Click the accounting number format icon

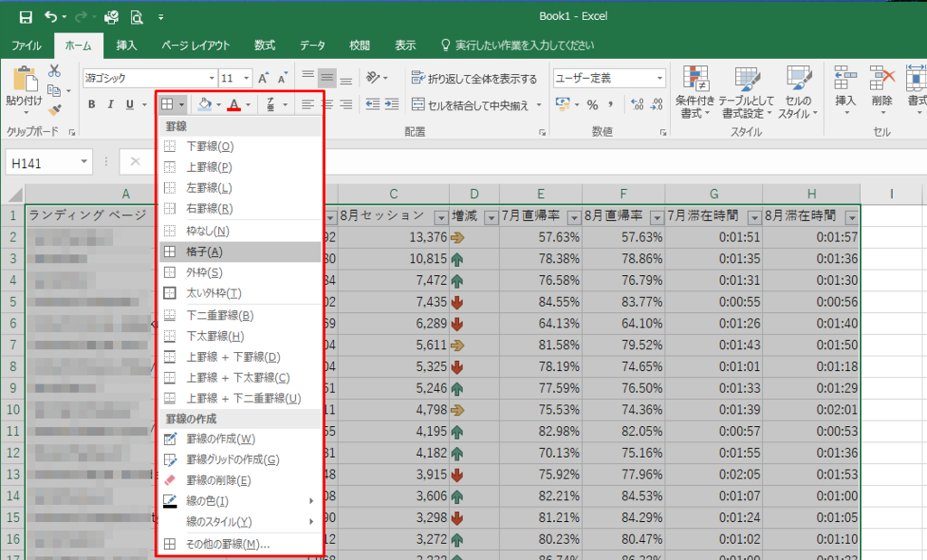point(563,105)
